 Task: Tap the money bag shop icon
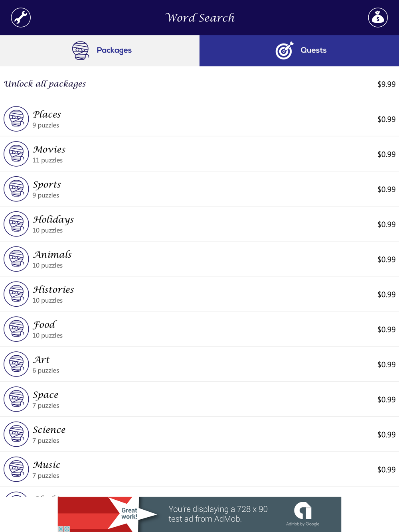(x=377, y=18)
